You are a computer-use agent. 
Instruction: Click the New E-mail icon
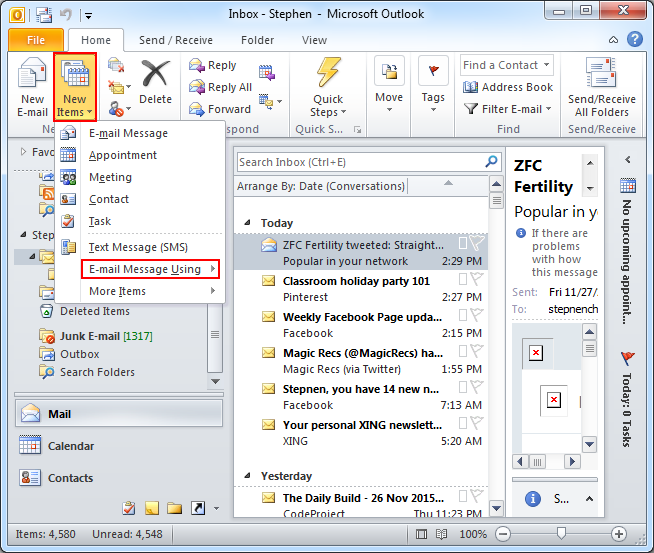32,88
